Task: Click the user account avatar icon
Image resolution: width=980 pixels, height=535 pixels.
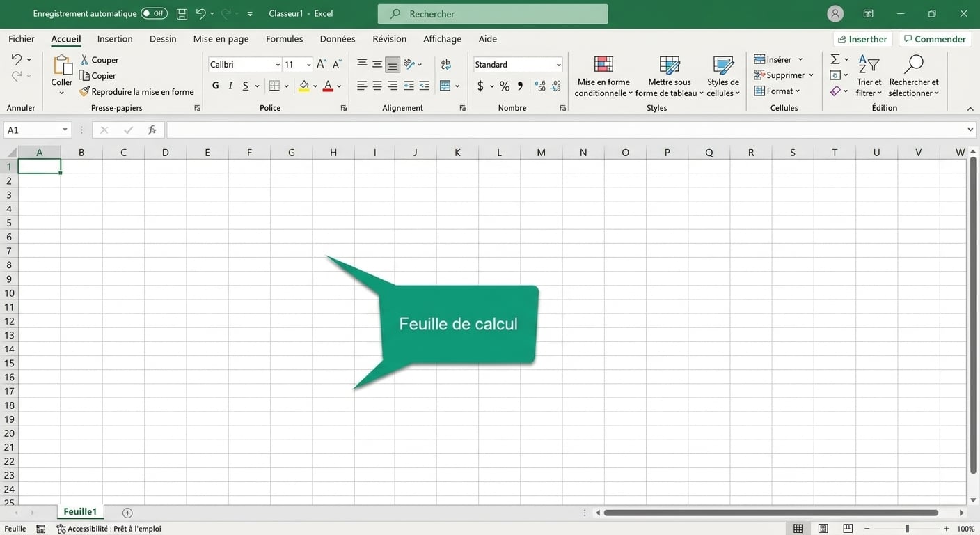Action: pos(835,14)
